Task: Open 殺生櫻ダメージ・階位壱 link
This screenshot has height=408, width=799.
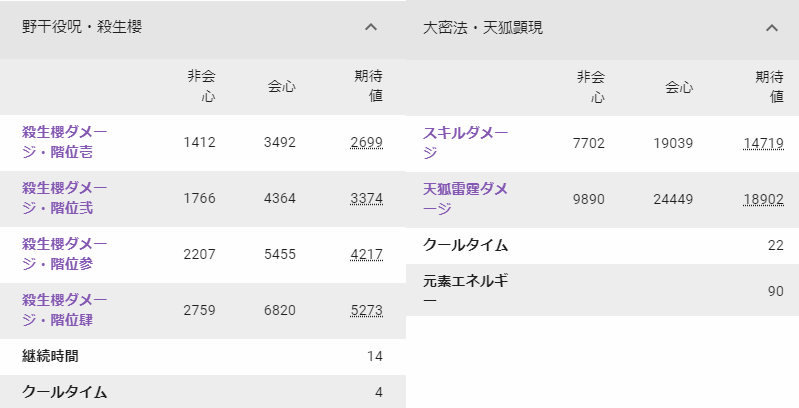Action: pyautogui.click(x=65, y=142)
